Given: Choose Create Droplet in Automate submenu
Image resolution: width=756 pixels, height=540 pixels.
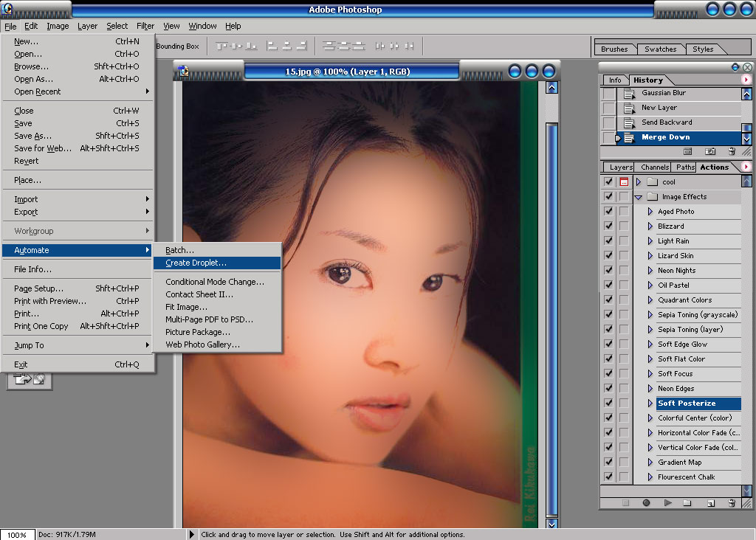Looking at the screenshot, I should click(x=217, y=263).
